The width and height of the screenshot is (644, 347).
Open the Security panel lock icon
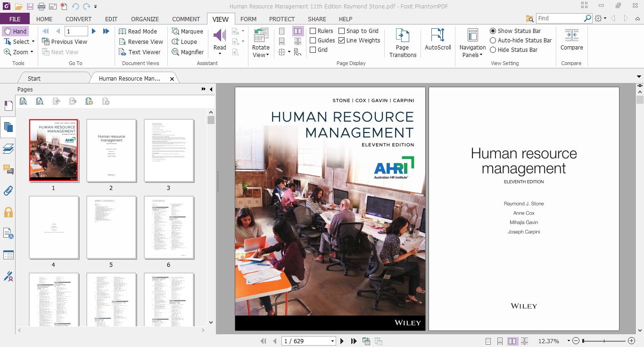coord(8,212)
